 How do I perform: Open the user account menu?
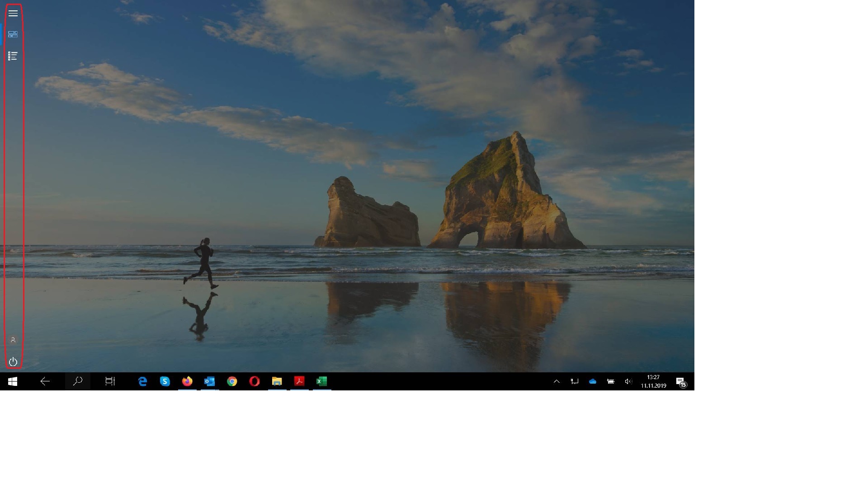coord(13,340)
